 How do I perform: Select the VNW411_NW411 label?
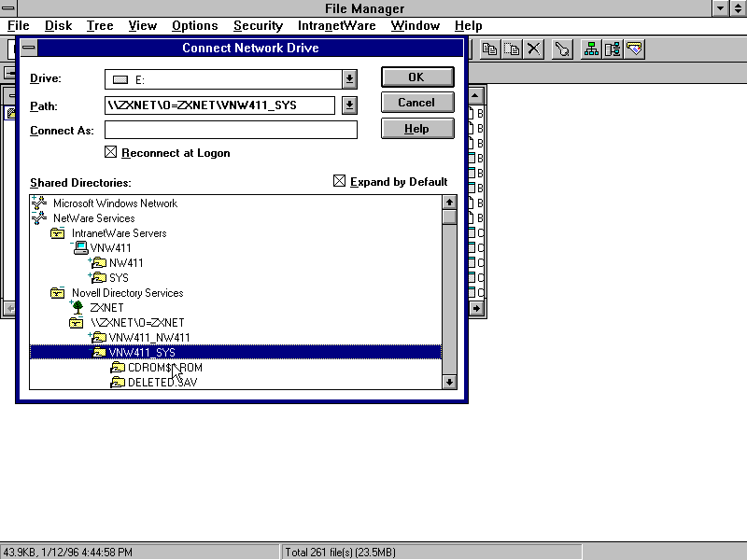(x=149, y=338)
